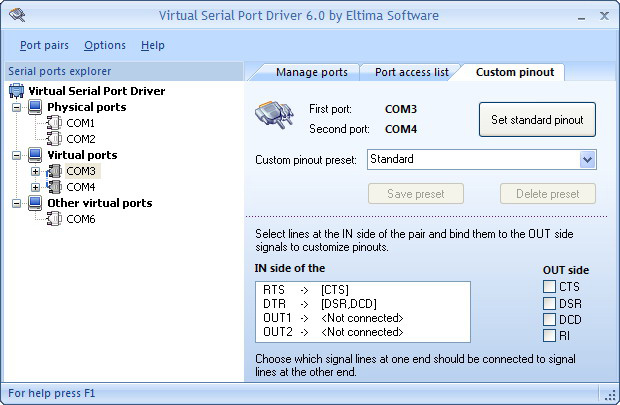Screen dimensions: 620x405
Task: Enable the DSR checkbox
Action: (549, 303)
